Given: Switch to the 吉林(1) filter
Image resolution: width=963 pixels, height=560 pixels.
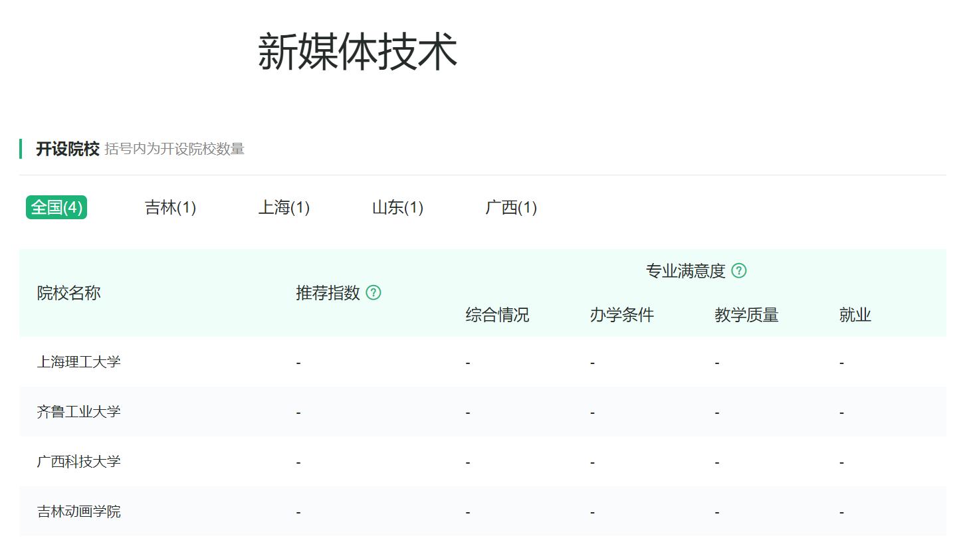Looking at the screenshot, I should pyautogui.click(x=169, y=207).
